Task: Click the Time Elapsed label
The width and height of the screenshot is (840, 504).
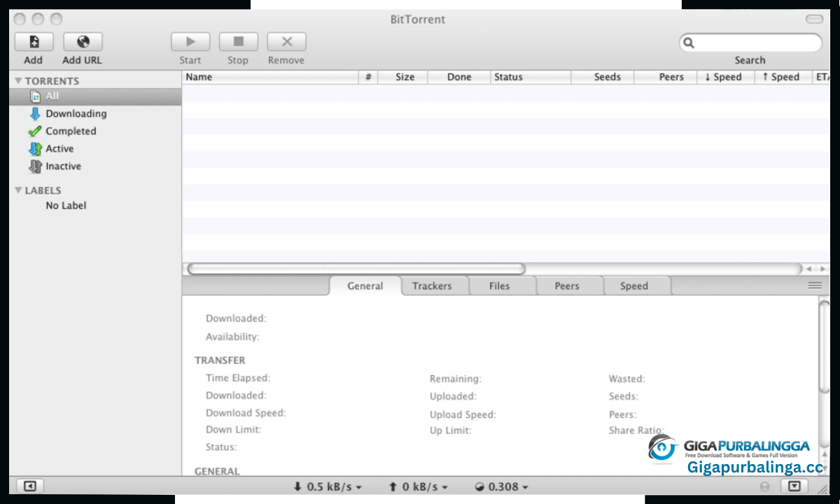Action: [x=238, y=378]
